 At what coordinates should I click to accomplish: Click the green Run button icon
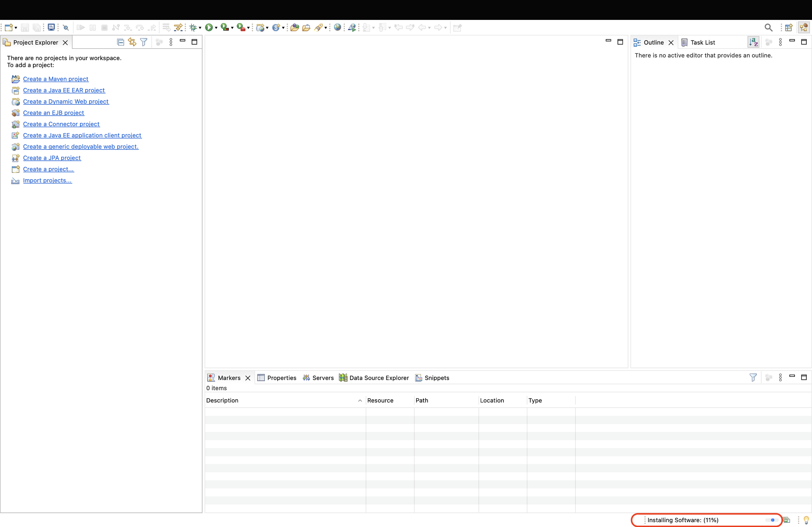[209, 28]
